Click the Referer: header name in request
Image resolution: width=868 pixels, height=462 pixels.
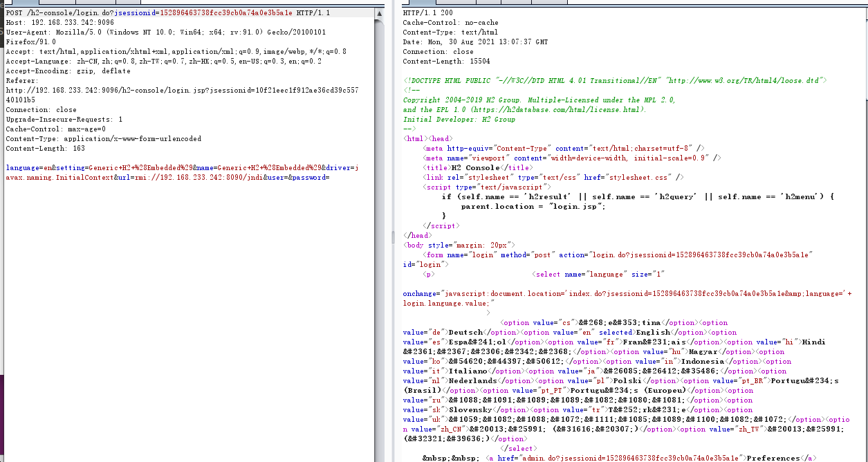coord(22,81)
